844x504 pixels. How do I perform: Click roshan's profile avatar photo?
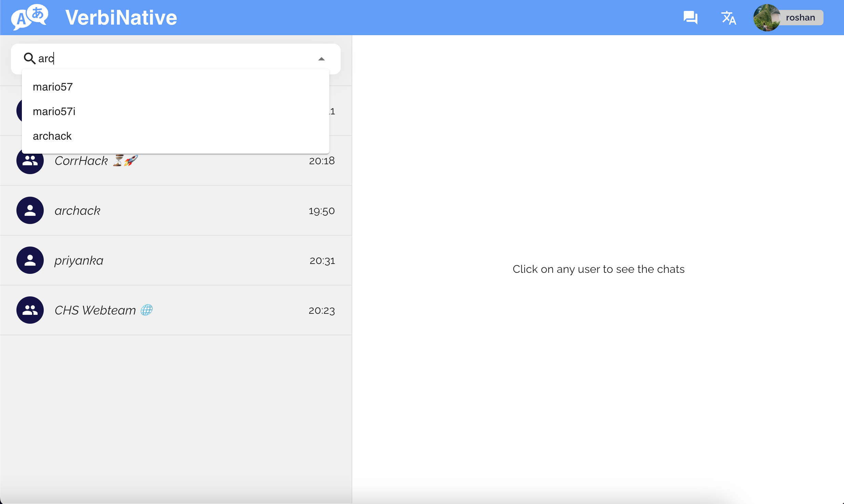coord(766,18)
